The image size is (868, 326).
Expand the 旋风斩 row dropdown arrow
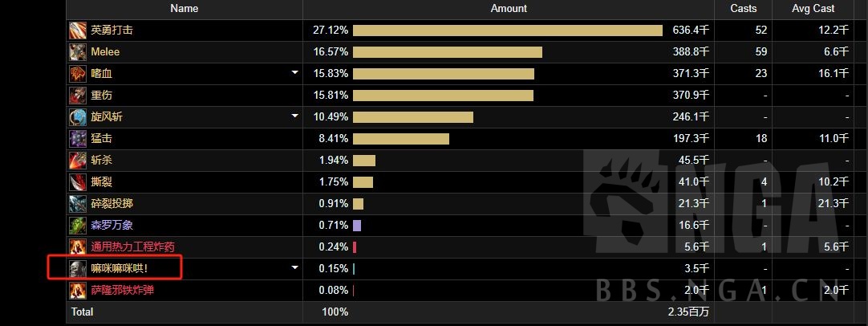tap(294, 116)
